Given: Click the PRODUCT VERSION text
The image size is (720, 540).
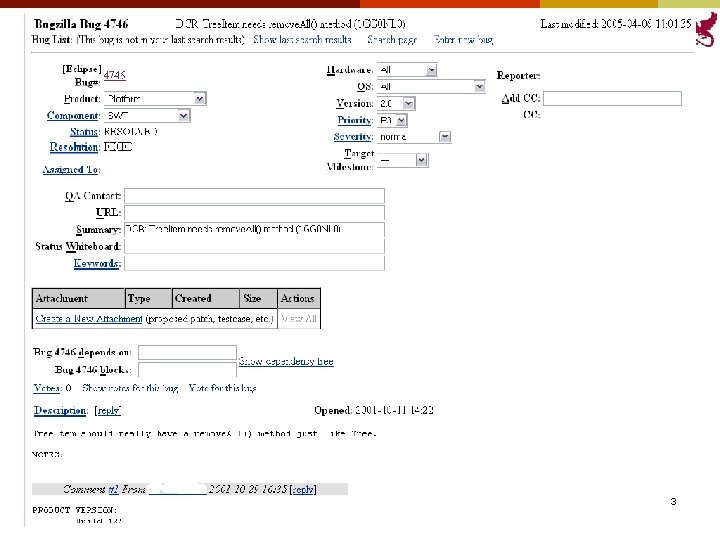Looking at the screenshot, I should tap(74, 510).
